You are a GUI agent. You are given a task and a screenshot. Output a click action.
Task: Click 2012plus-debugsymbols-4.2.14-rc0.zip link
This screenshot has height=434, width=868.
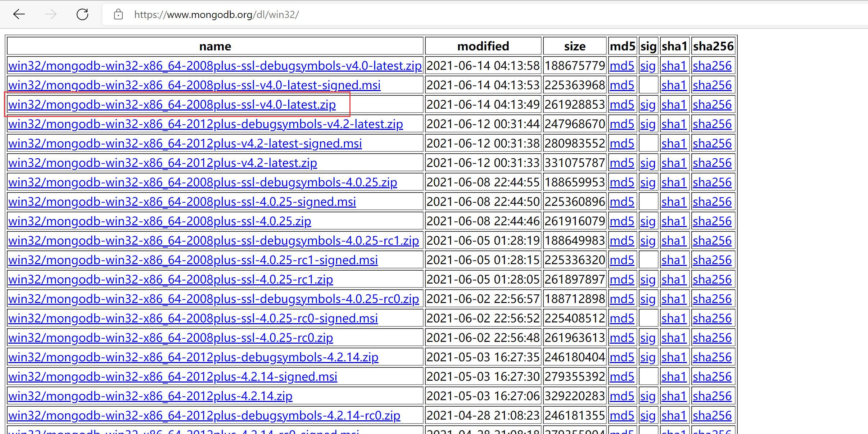pos(204,416)
